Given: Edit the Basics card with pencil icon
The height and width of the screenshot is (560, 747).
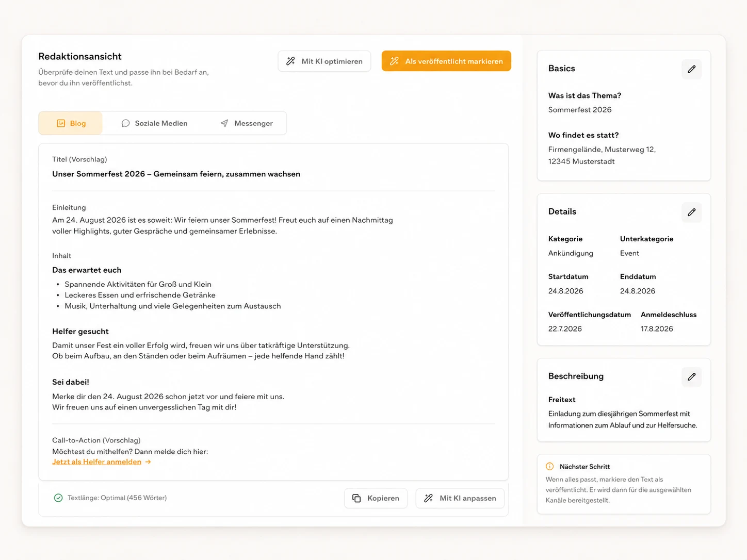Looking at the screenshot, I should point(691,69).
